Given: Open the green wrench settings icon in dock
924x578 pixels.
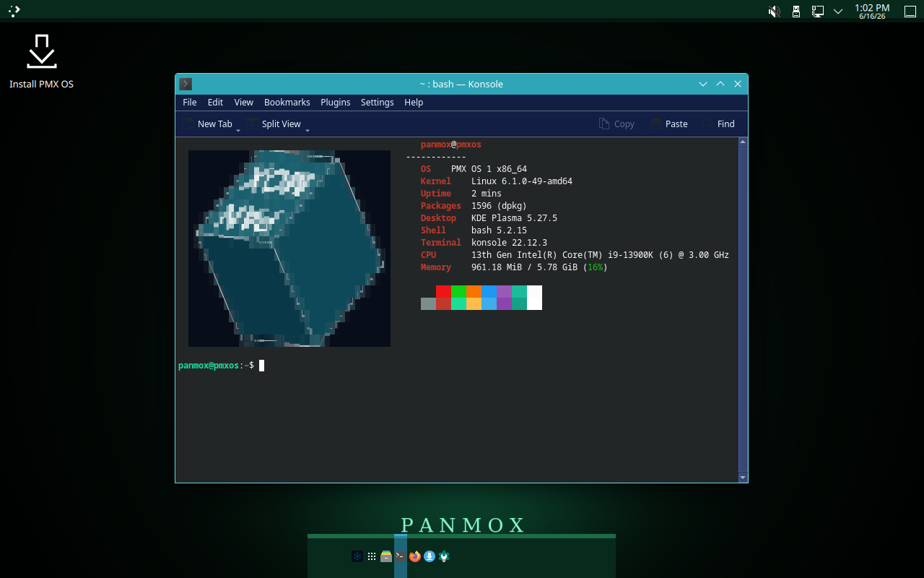Looking at the screenshot, I should (444, 556).
